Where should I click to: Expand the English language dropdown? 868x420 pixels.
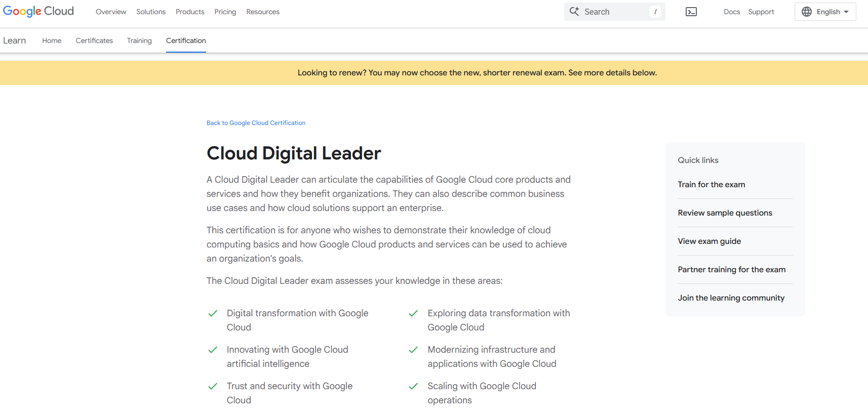pos(825,12)
